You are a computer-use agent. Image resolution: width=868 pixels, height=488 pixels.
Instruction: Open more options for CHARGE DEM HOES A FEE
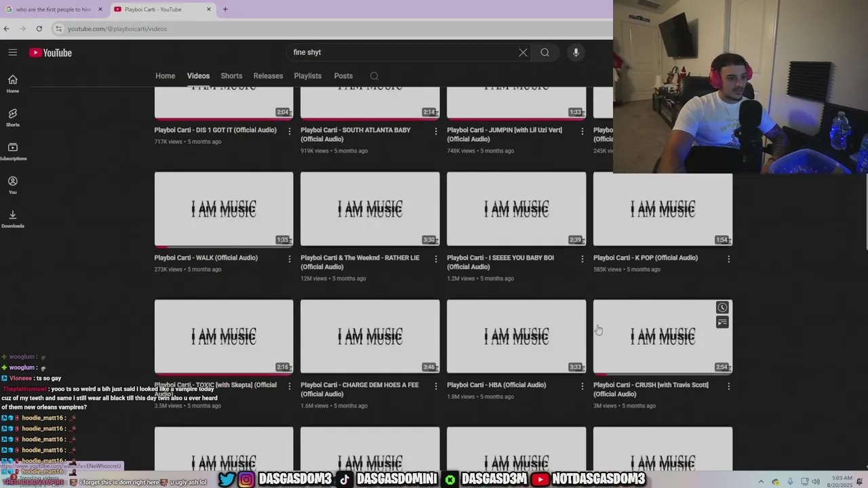[x=436, y=386]
